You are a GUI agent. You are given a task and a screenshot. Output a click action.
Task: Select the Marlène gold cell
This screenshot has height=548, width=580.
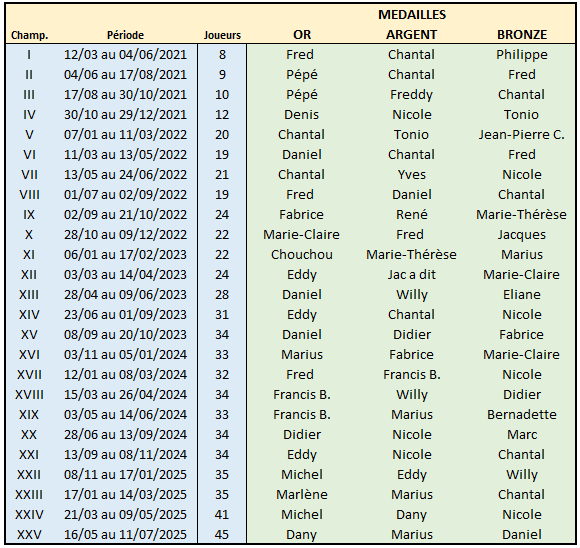point(302,494)
